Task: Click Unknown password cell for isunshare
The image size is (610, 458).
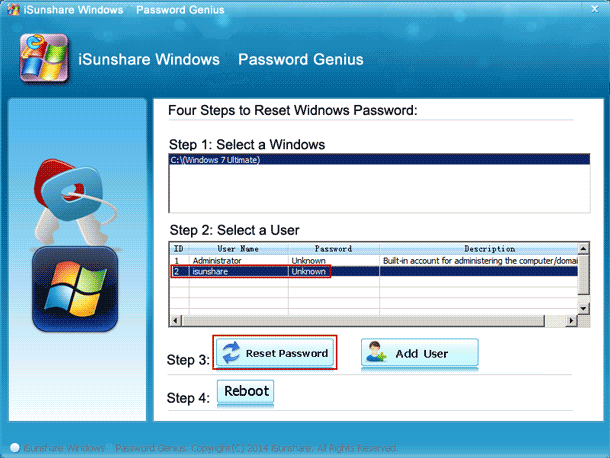Action: (334, 271)
